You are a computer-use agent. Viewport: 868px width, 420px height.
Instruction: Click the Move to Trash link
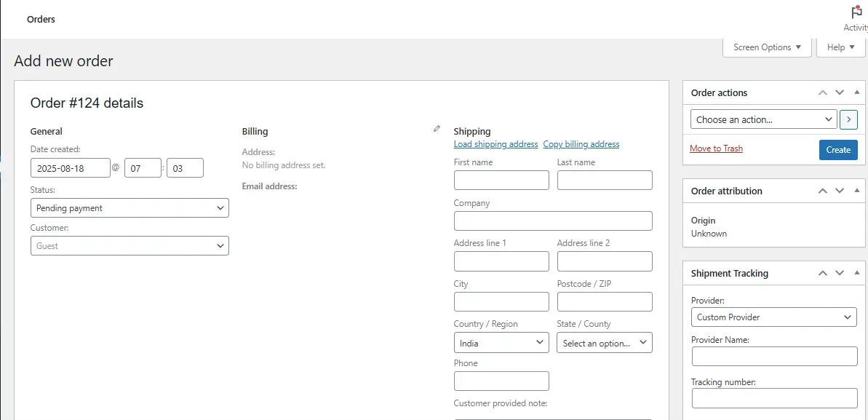point(716,148)
